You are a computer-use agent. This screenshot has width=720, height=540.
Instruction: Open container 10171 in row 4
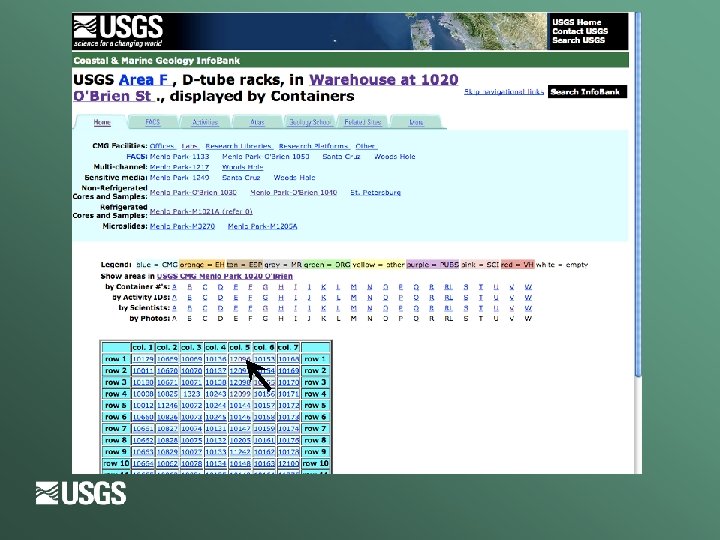pos(288,394)
